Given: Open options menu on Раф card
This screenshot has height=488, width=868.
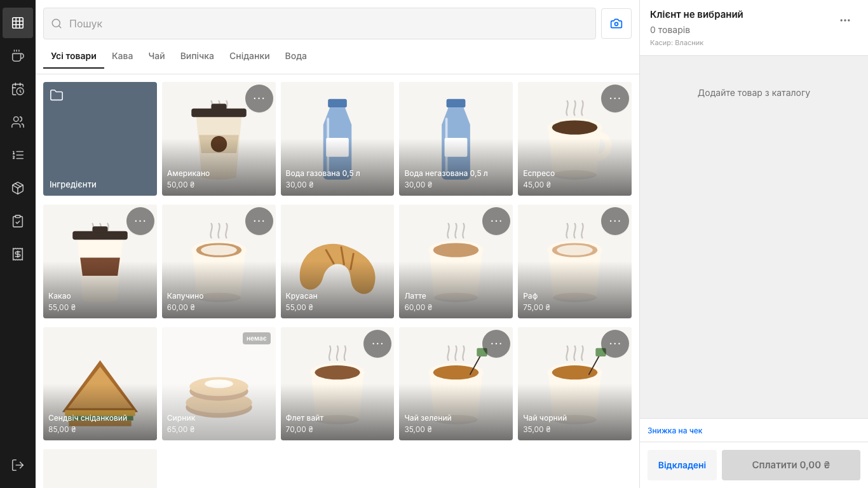Looking at the screenshot, I should click(x=615, y=221).
